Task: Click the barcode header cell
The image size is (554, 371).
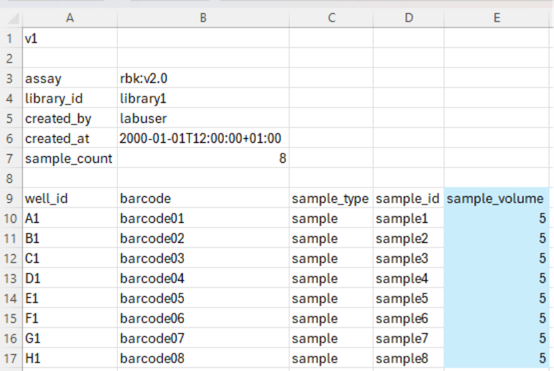Action: 203,198
